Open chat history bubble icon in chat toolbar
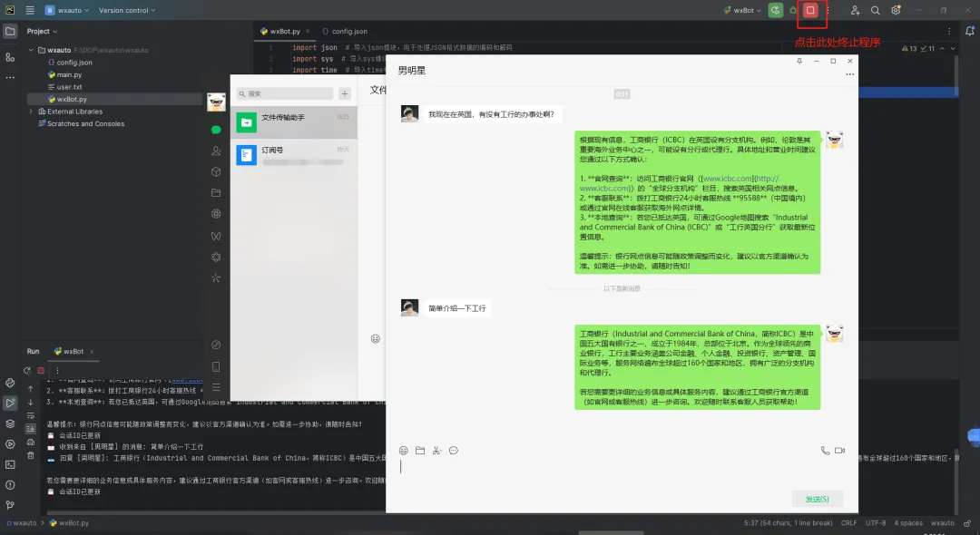Viewport: 980px width, 535px height. 454,451
